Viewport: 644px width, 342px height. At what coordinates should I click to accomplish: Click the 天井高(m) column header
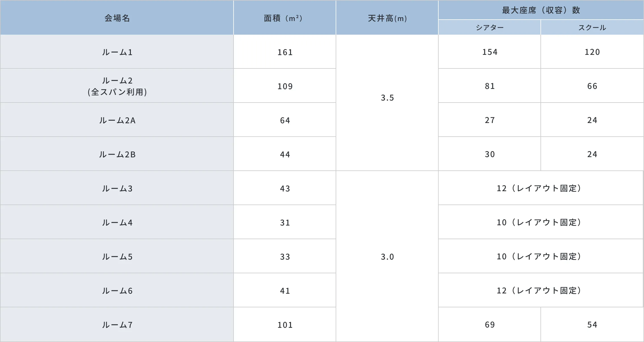(x=387, y=18)
